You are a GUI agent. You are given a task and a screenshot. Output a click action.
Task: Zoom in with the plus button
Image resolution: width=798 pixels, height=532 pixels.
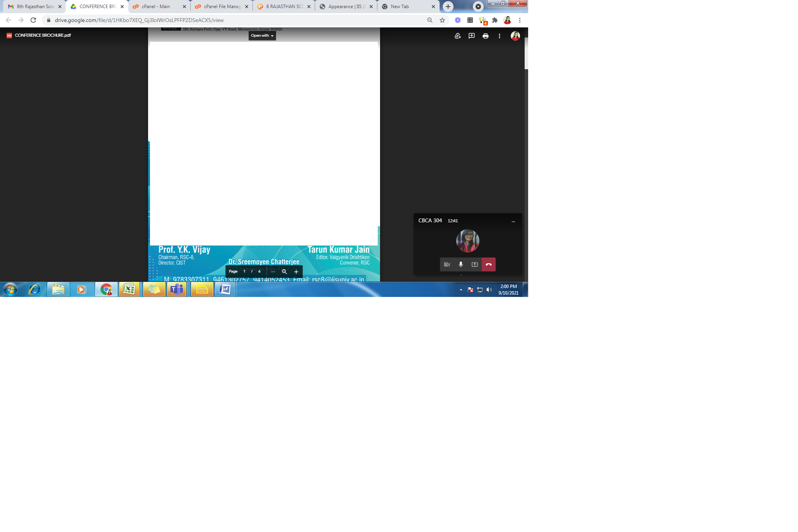coord(296,272)
